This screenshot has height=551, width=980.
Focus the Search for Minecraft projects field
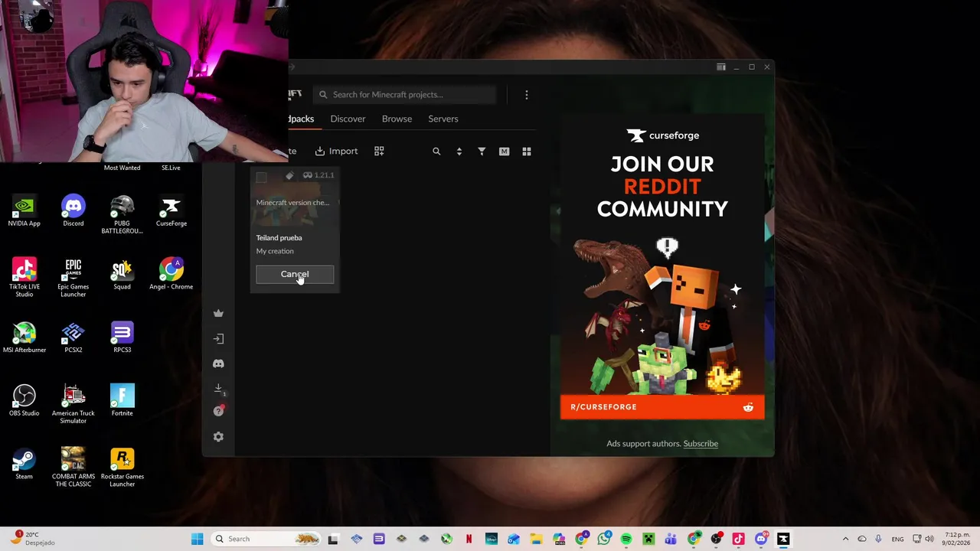pyautogui.click(x=405, y=95)
